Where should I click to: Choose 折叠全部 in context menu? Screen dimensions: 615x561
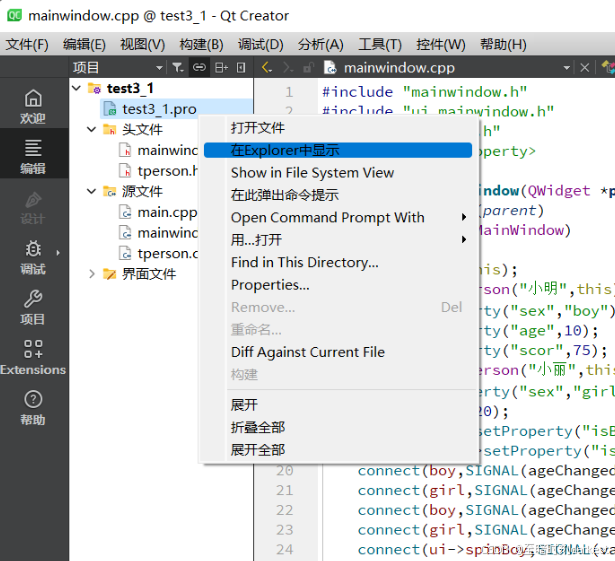(338, 427)
